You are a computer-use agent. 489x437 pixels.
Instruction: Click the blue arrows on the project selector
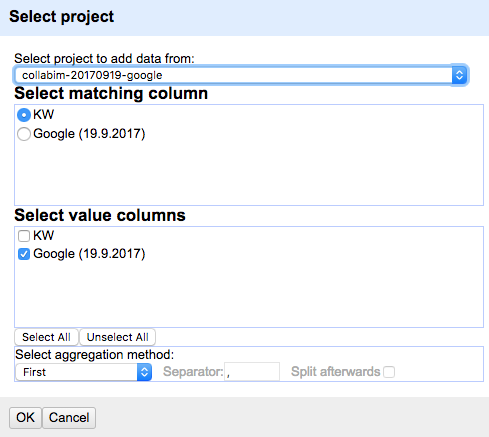click(459, 75)
